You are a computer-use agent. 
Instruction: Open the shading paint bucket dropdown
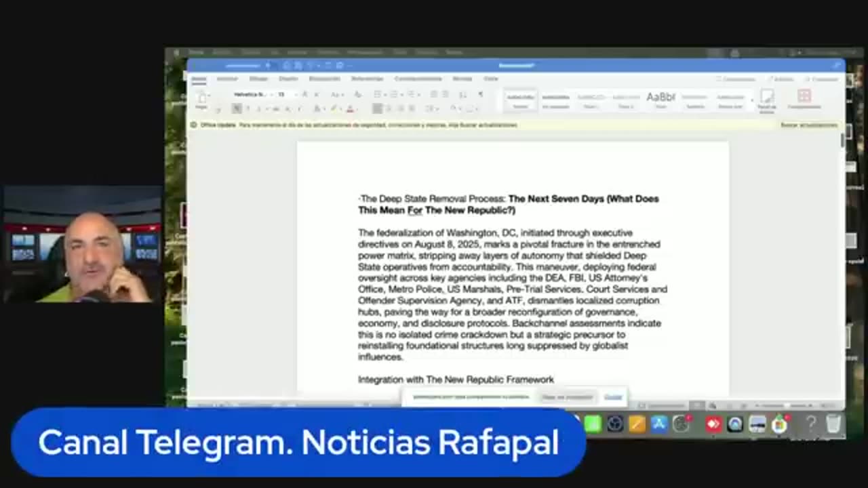455,108
